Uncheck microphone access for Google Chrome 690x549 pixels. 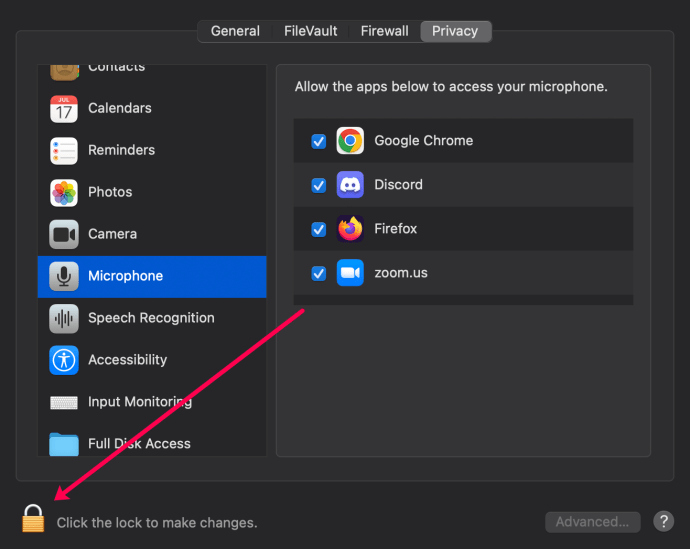pos(319,141)
